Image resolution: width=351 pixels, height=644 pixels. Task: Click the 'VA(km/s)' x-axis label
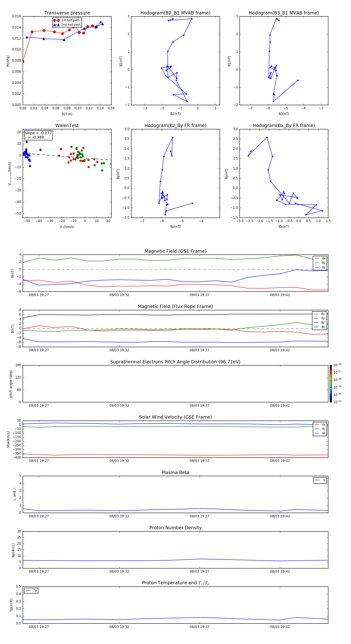(x=67, y=227)
